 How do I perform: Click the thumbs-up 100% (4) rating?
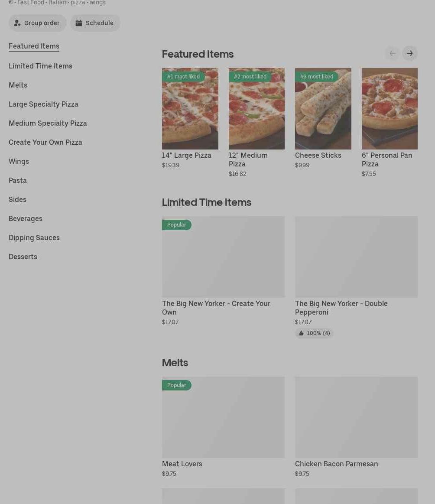[x=314, y=333]
